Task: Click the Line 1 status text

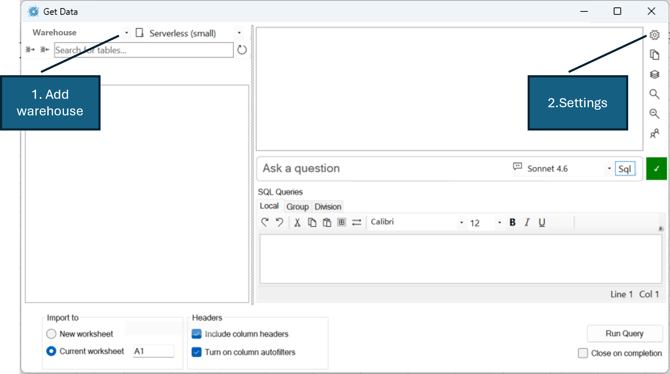Action: 621,294
